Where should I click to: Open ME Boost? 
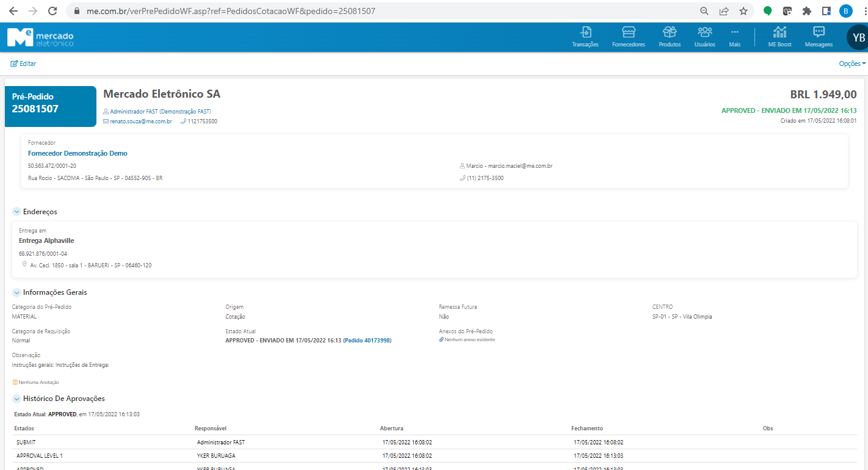779,37
